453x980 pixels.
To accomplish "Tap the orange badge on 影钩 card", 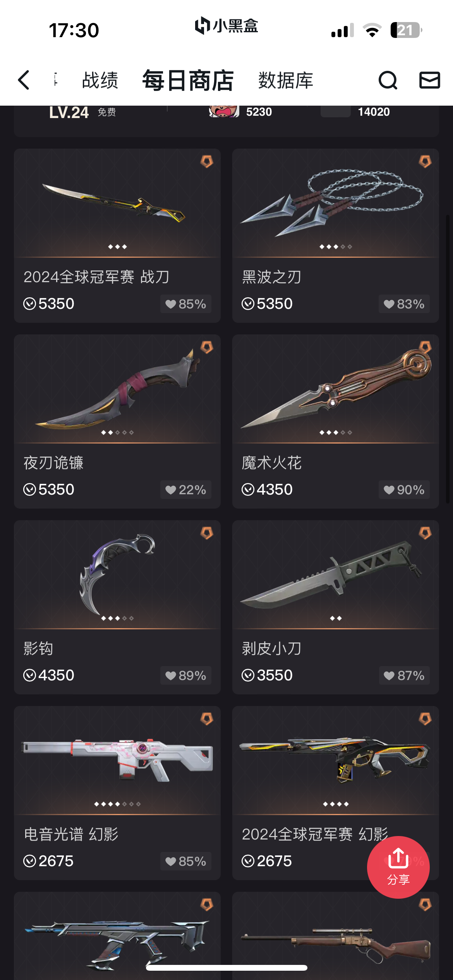I will pyautogui.click(x=207, y=533).
